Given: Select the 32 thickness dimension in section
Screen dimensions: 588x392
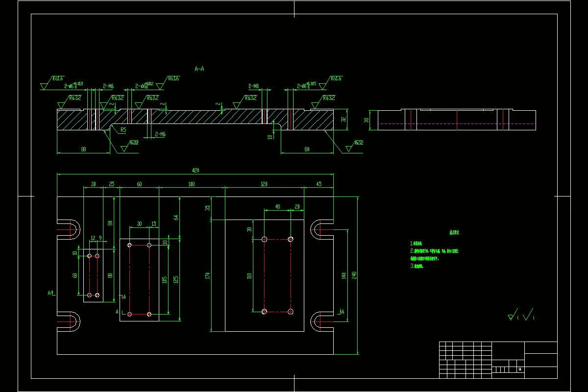Looking at the screenshot, I should [343, 120].
